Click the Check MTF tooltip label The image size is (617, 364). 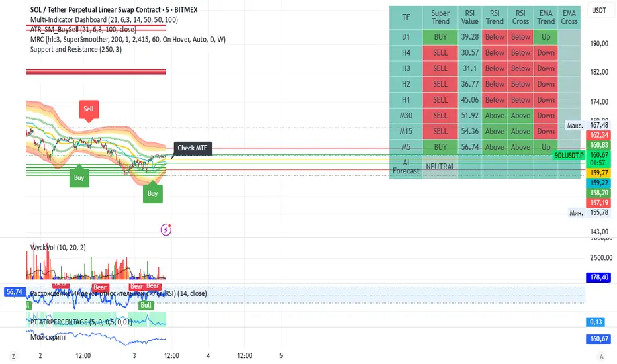[193, 148]
